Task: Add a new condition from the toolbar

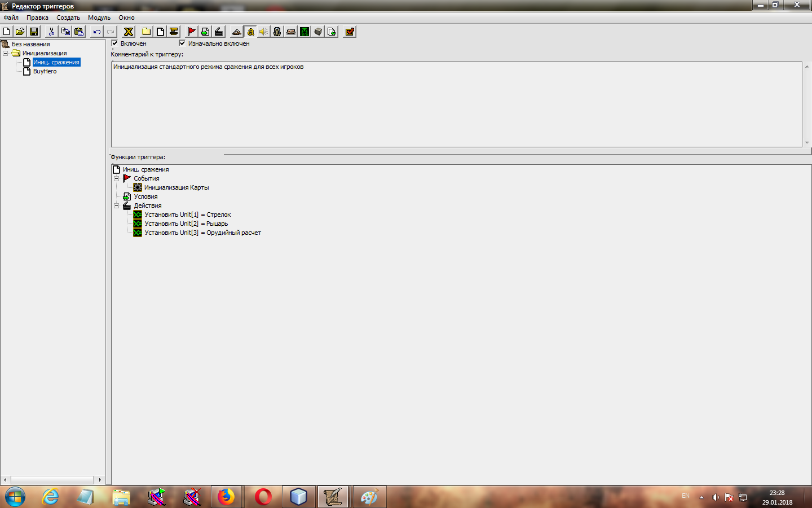Action: point(205,32)
